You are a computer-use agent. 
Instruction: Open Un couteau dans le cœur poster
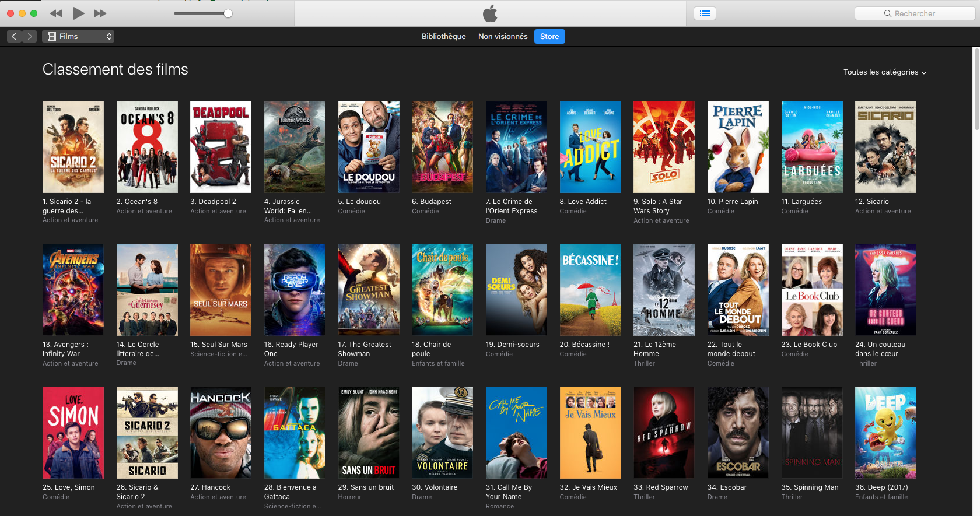click(x=885, y=290)
